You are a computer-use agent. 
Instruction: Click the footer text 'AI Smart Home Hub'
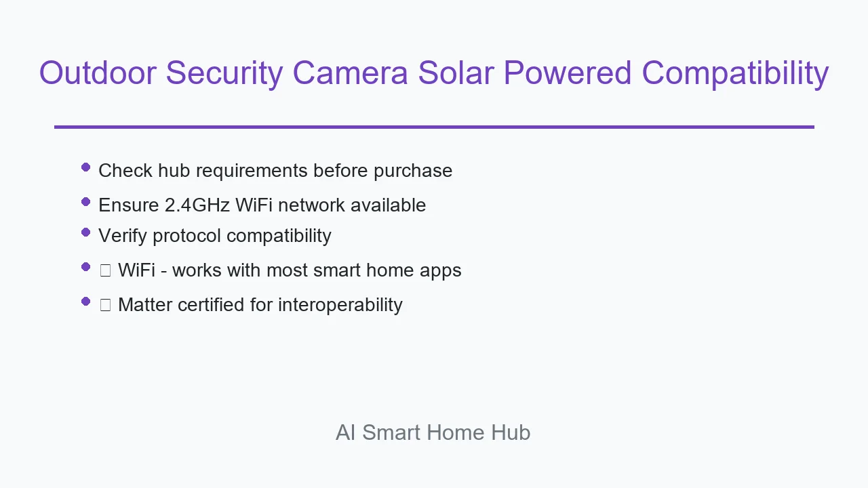coord(433,432)
